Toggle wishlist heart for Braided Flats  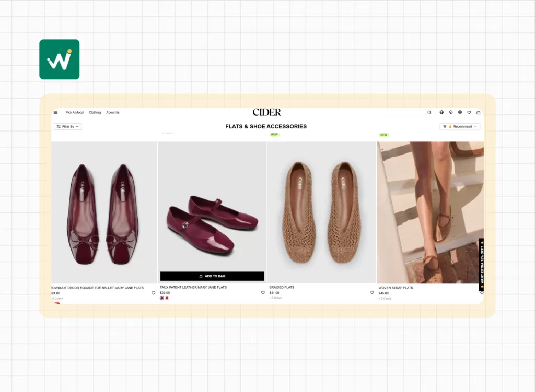click(x=372, y=293)
